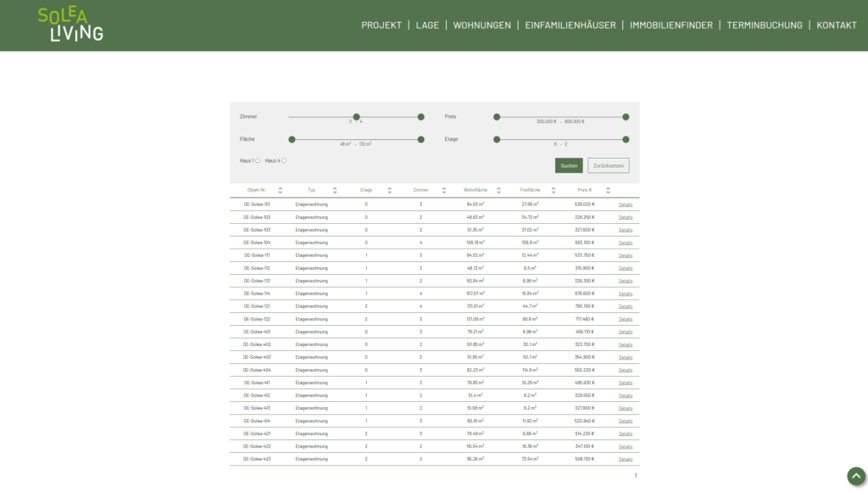
Task: Click the Suchen button
Action: click(x=569, y=165)
